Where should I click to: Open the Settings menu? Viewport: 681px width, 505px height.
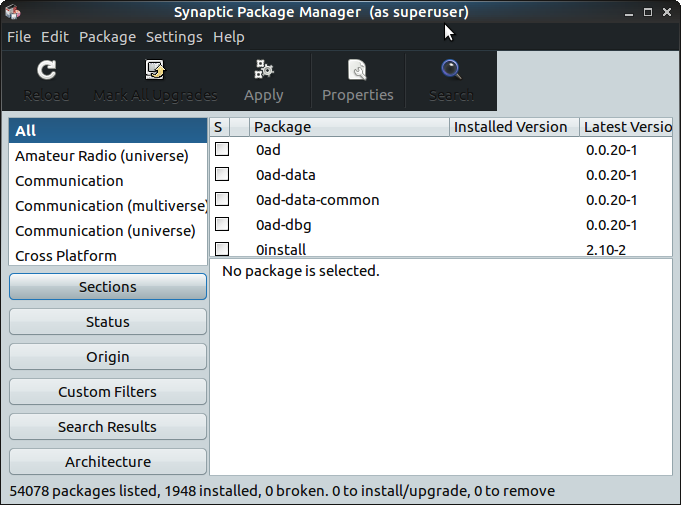click(x=174, y=37)
